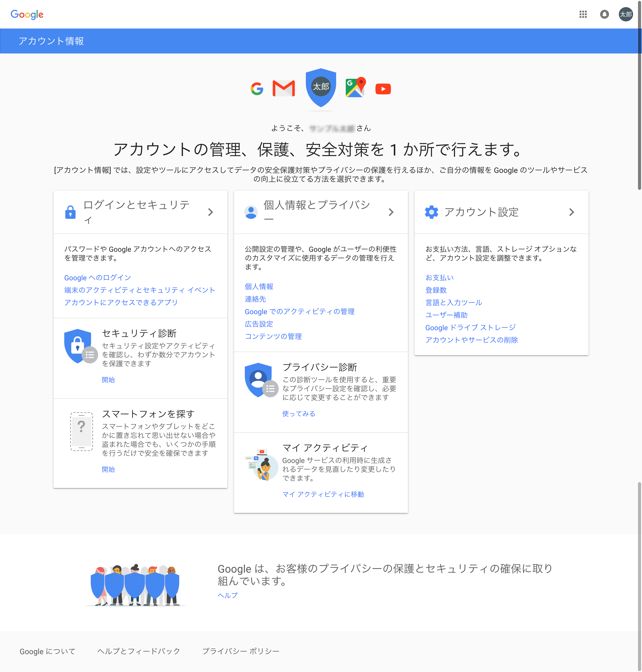Open Google について footer link

[x=47, y=651]
